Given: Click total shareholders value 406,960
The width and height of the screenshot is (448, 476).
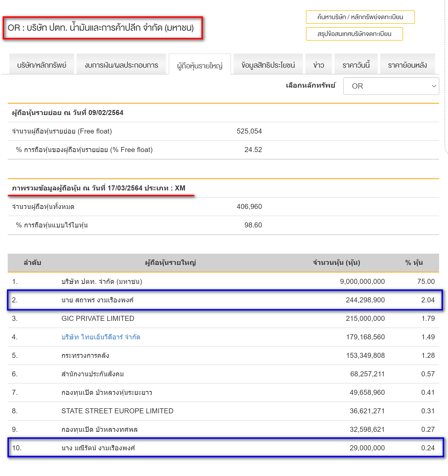Looking at the screenshot, I should pos(249,207).
